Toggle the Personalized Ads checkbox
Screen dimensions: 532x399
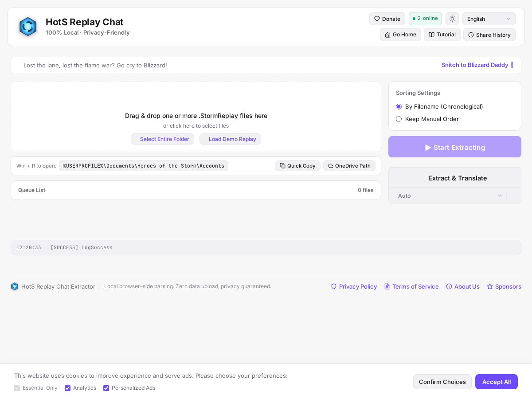106,388
